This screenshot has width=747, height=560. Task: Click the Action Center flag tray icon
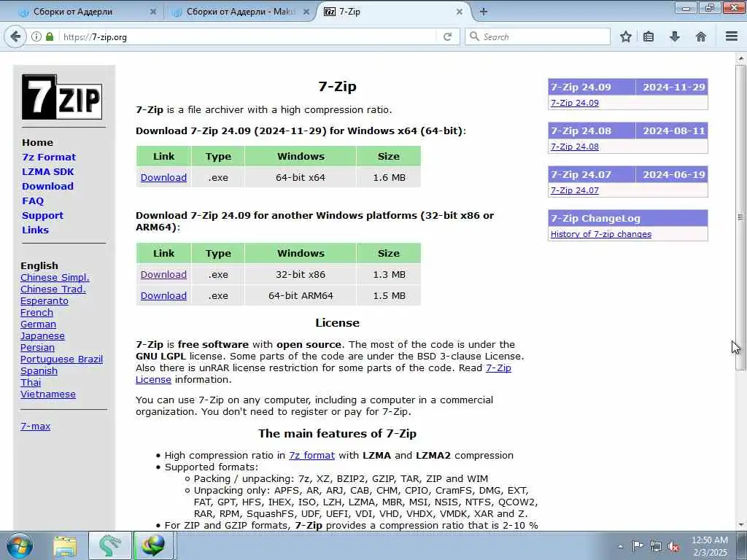638,545
